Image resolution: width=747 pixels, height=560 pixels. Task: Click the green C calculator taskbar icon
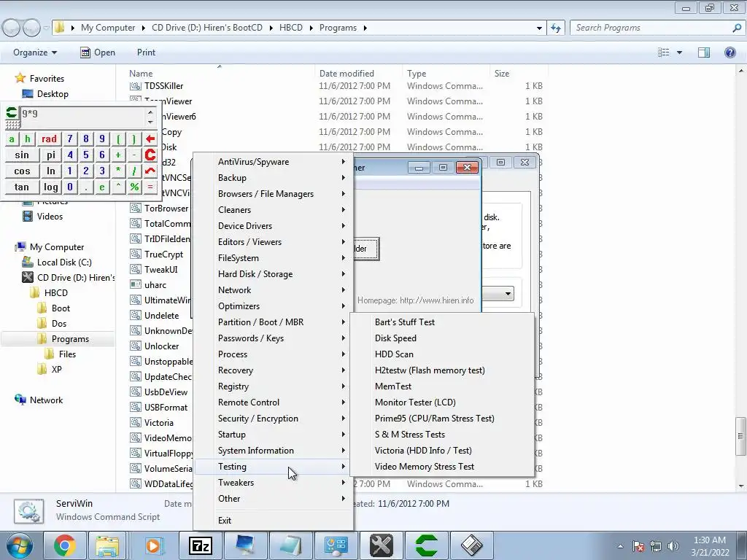click(426, 545)
